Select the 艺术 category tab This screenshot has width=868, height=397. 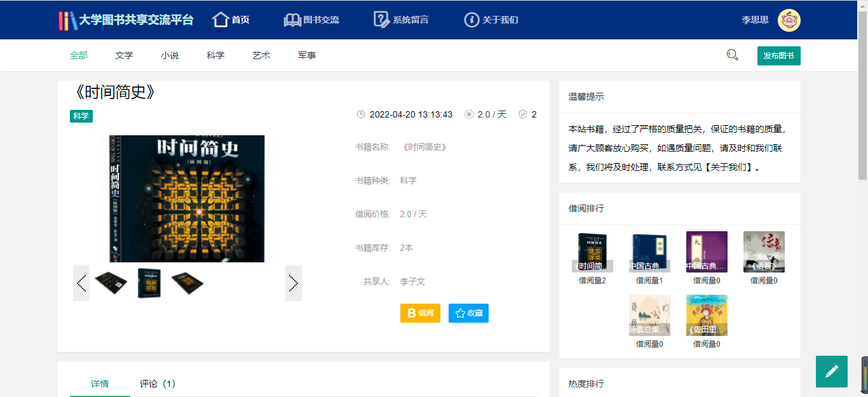tap(261, 55)
